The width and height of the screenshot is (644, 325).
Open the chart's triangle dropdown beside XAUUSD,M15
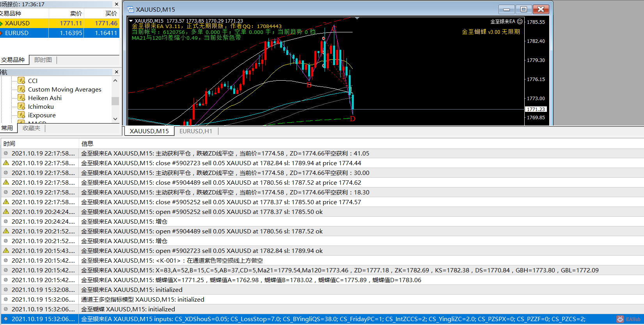pos(131,21)
